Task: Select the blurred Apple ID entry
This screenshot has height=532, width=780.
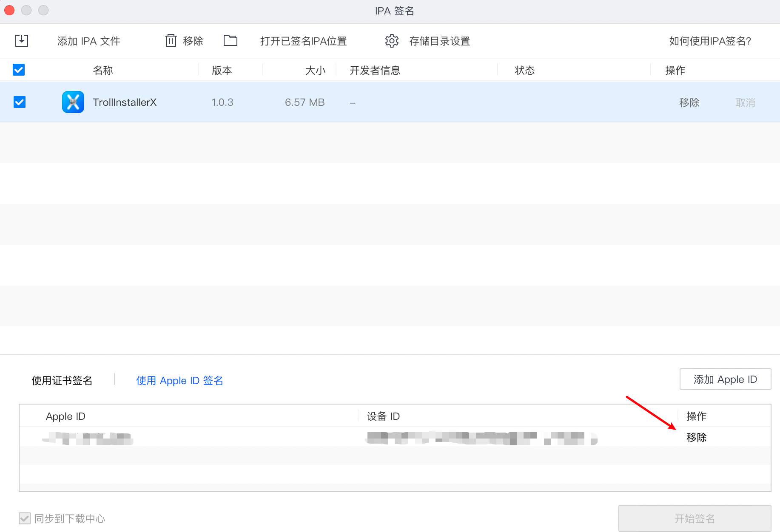Action: 88,438
